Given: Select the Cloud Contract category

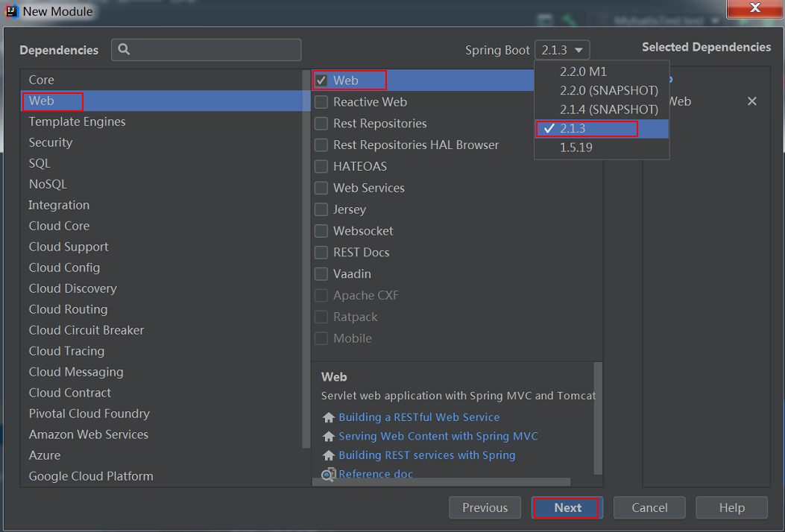Looking at the screenshot, I should [163, 393].
